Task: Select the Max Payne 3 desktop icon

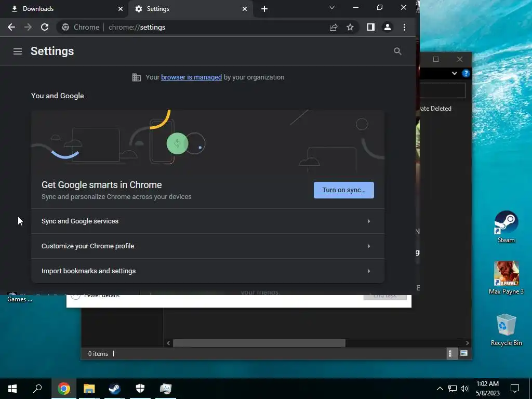Action: (x=506, y=277)
